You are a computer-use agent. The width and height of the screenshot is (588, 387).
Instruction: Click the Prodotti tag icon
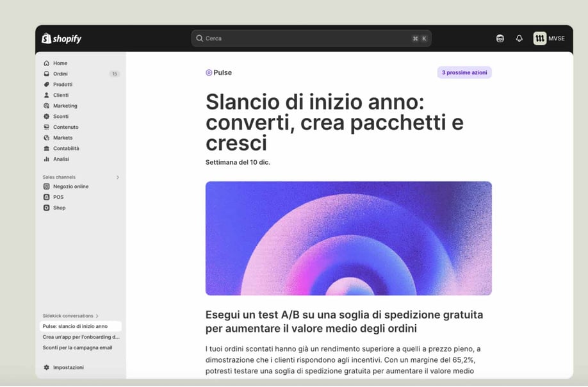pos(47,85)
